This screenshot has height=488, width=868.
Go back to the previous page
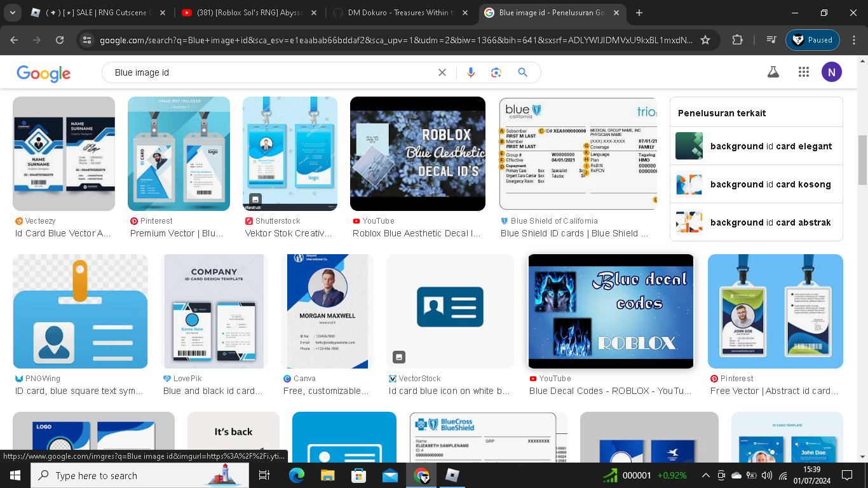pos(15,40)
